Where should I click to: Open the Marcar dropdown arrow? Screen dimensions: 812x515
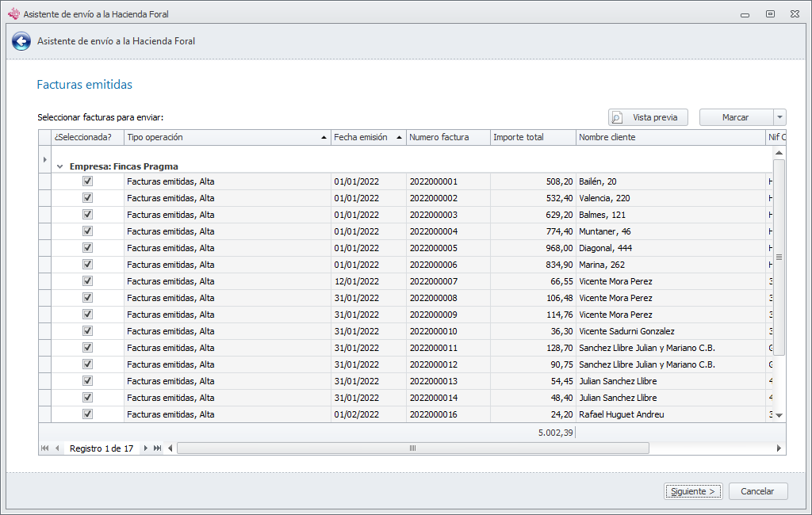(779, 117)
